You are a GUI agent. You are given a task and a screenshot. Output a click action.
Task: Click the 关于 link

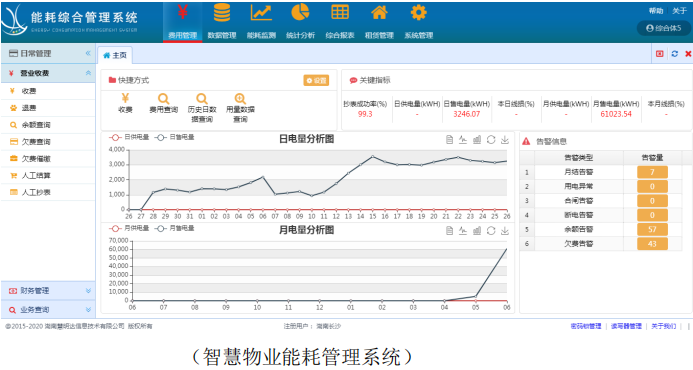click(679, 11)
